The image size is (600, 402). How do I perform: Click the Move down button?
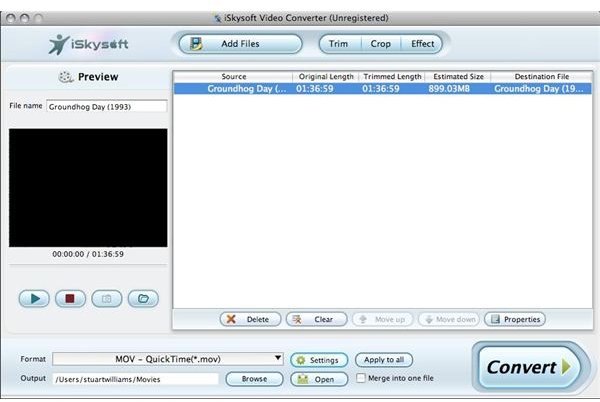pos(449,319)
